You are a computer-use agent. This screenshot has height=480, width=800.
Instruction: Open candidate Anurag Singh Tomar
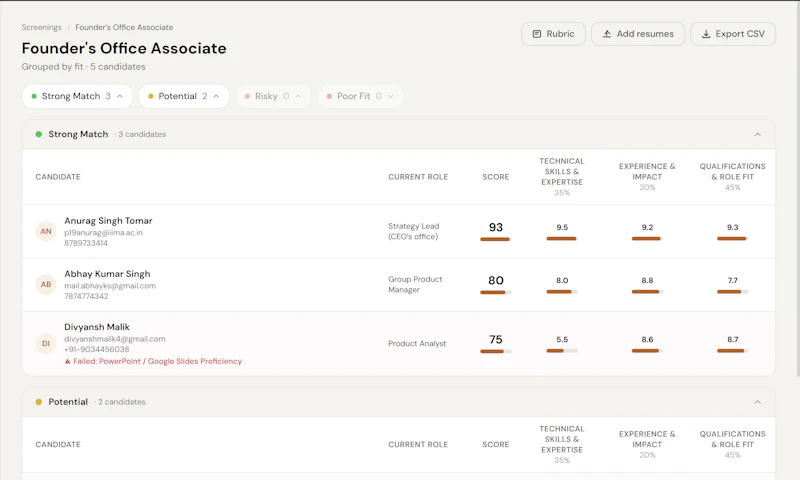click(108, 220)
